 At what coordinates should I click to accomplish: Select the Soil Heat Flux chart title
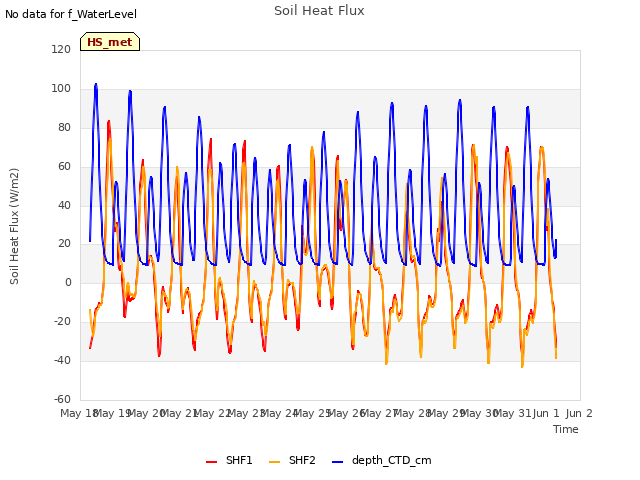(319, 11)
